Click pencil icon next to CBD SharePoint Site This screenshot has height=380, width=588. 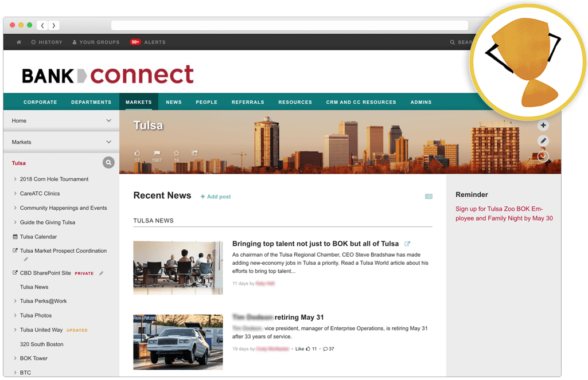pos(101,273)
